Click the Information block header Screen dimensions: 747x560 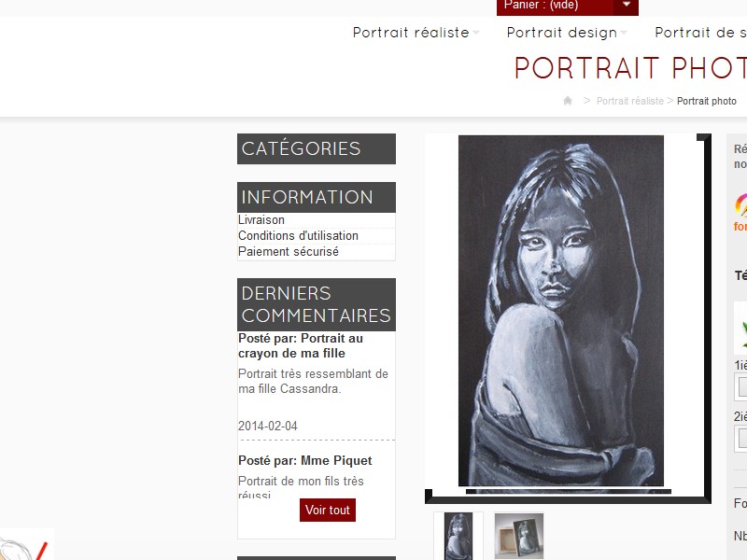[x=317, y=197]
